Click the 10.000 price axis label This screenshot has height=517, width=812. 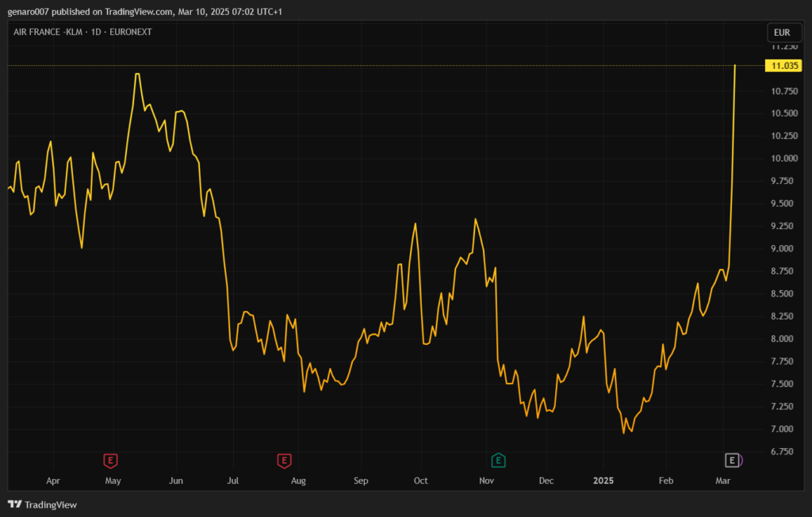click(x=783, y=159)
